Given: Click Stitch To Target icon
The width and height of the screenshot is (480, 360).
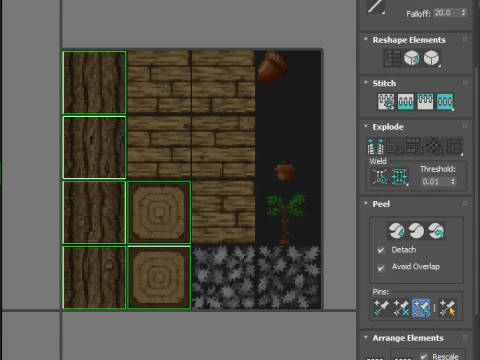Looking at the screenshot, I should click(386, 101).
